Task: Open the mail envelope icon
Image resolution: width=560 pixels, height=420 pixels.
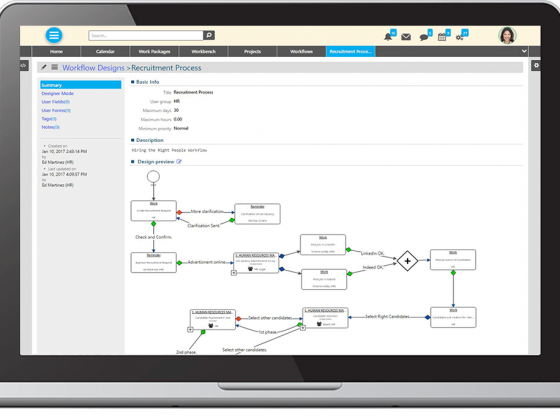Action: pyautogui.click(x=406, y=37)
